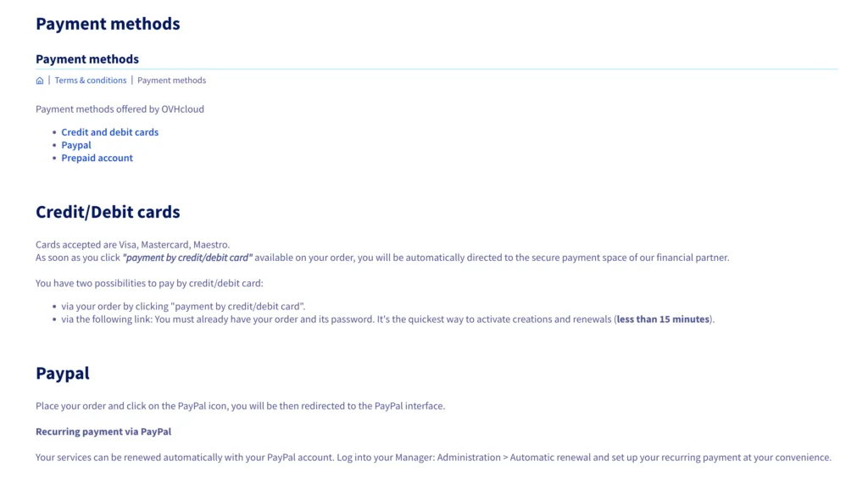Click the Your services can be renewed paragraph
Image resolution: width=868 pixels, height=478 pixels.
click(433, 458)
